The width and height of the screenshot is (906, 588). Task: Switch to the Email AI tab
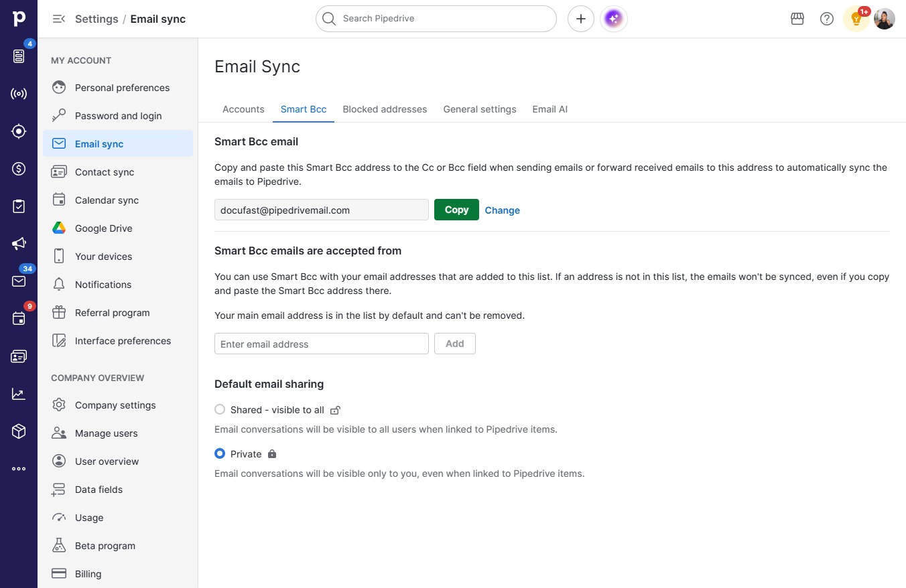click(550, 109)
